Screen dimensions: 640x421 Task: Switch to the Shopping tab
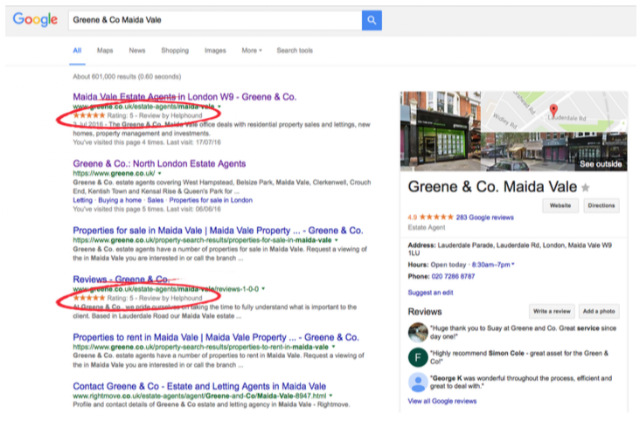pyautogui.click(x=175, y=50)
